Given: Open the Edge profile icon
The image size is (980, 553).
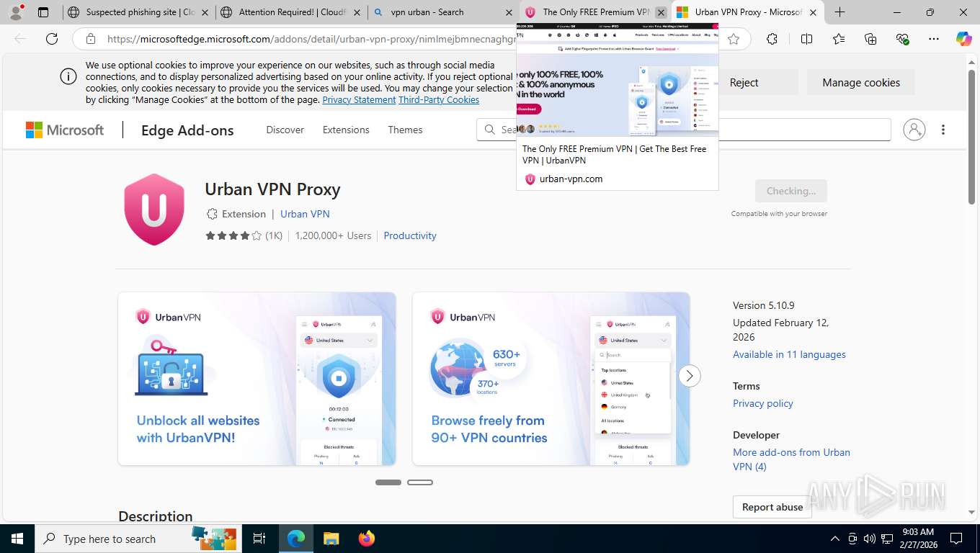Looking at the screenshot, I should [x=16, y=12].
